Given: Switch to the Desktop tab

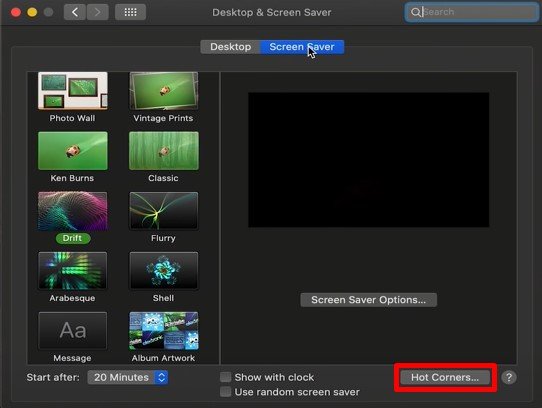Looking at the screenshot, I should tap(231, 47).
